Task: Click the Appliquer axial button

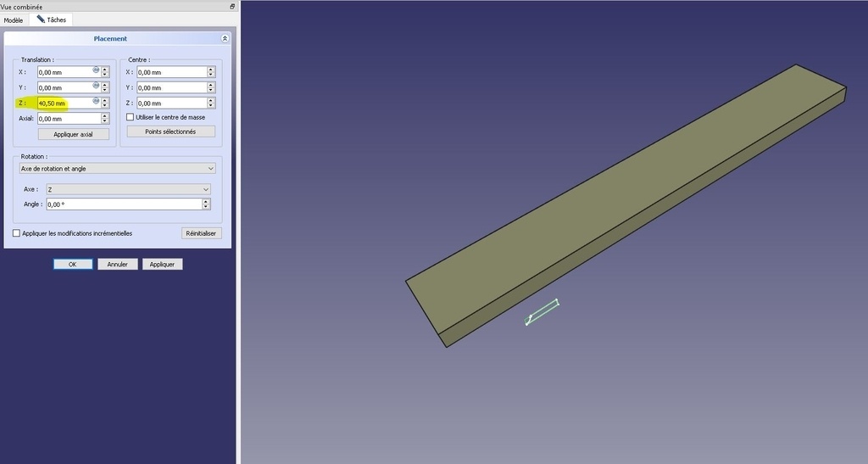Action: 73,134
